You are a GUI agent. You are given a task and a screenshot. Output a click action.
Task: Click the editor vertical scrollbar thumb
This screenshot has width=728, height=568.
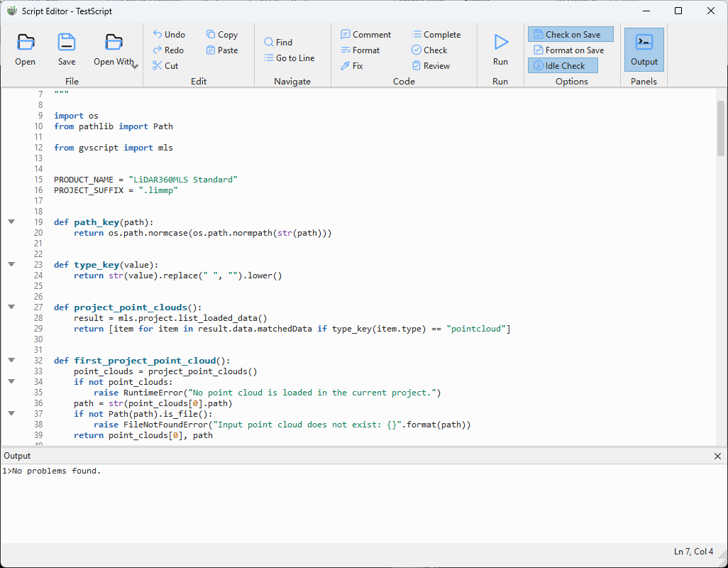click(721, 129)
